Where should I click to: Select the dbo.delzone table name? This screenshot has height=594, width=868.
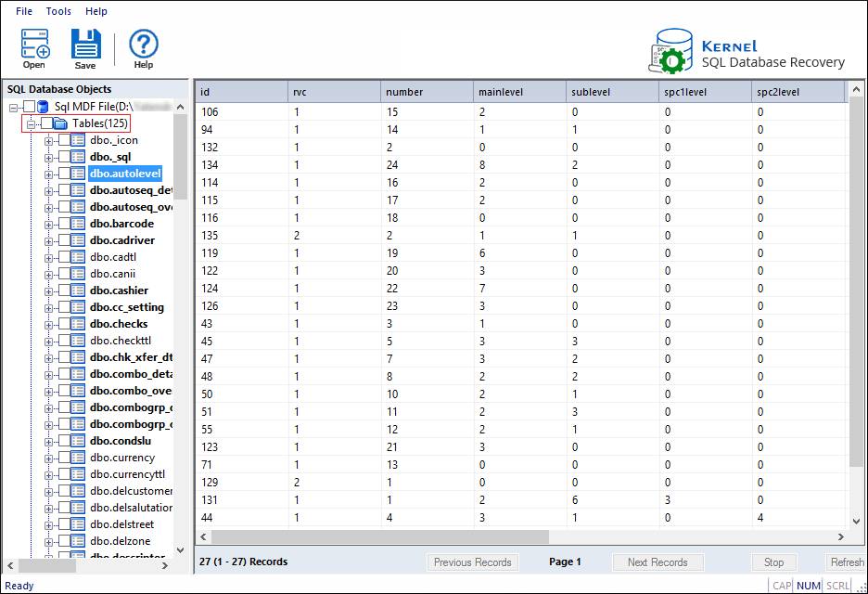tap(121, 541)
